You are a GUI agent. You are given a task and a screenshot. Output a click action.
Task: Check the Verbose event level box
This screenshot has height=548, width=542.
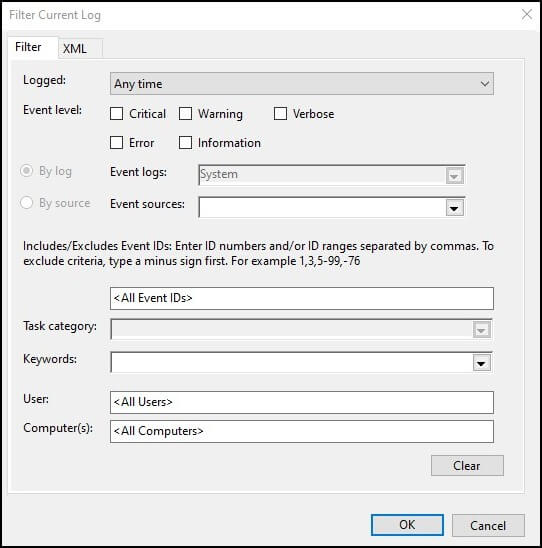pyautogui.click(x=280, y=114)
